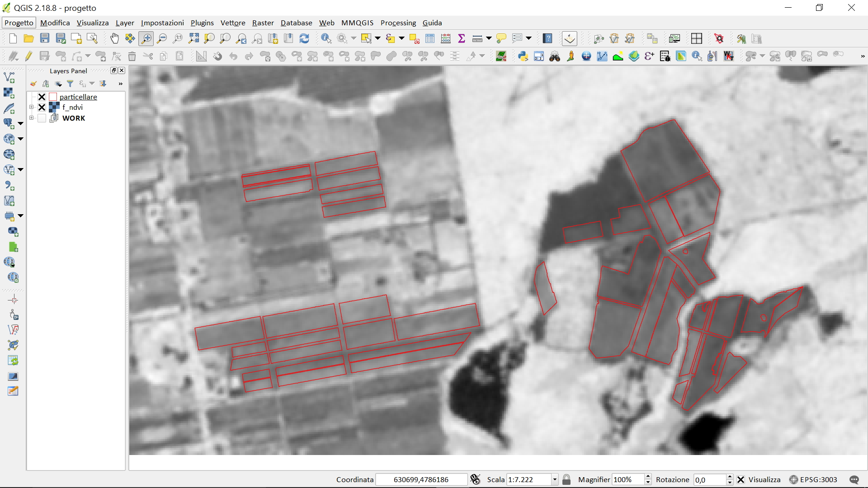Image resolution: width=868 pixels, height=488 pixels.
Task: Click the EPSG:3003 CRS button
Action: (x=813, y=480)
